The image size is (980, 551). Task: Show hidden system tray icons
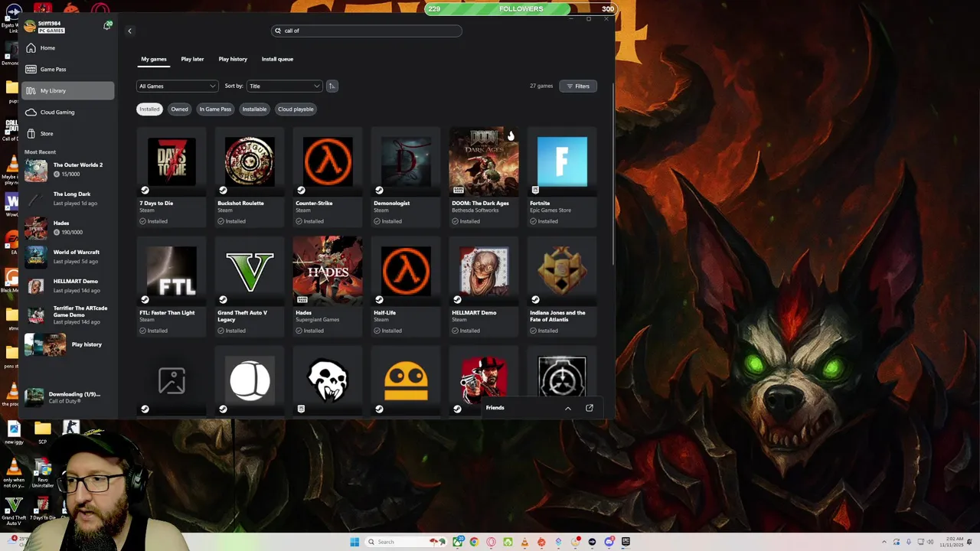(x=884, y=542)
